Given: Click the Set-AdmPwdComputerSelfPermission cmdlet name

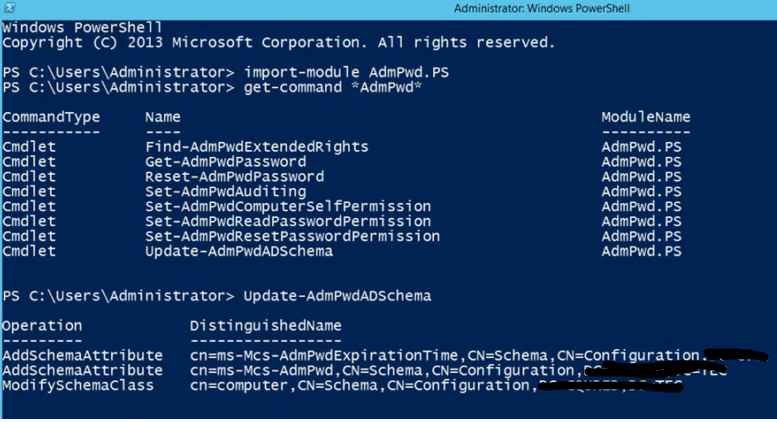Looking at the screenshot, I should 288,206.
